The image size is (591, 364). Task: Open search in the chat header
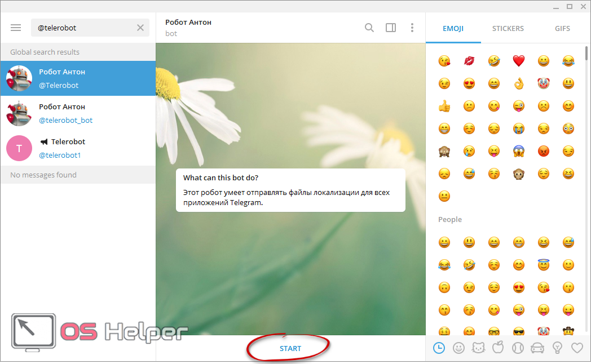[369, 28]
